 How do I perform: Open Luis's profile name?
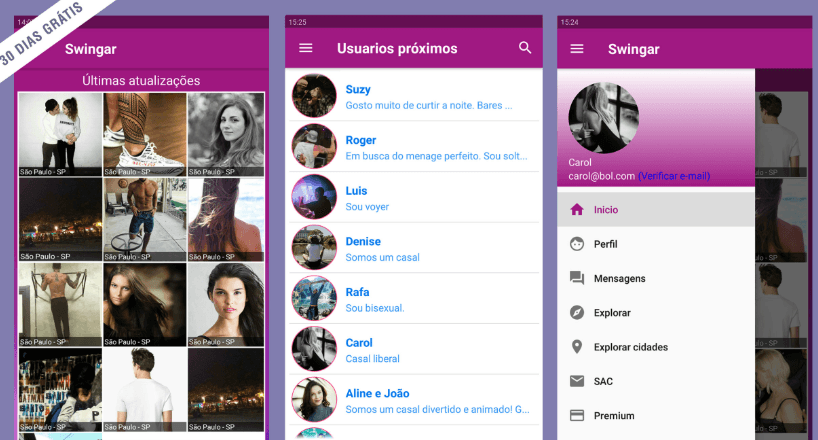356,191
